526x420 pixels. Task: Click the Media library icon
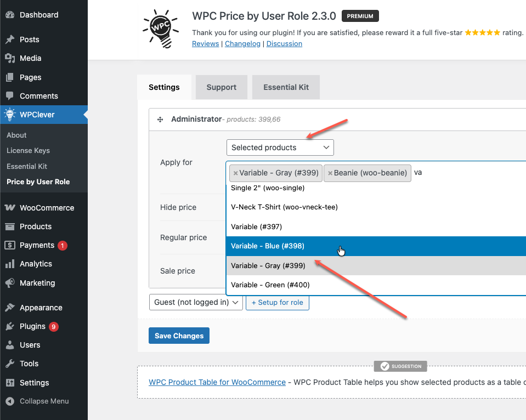point(10,58)
